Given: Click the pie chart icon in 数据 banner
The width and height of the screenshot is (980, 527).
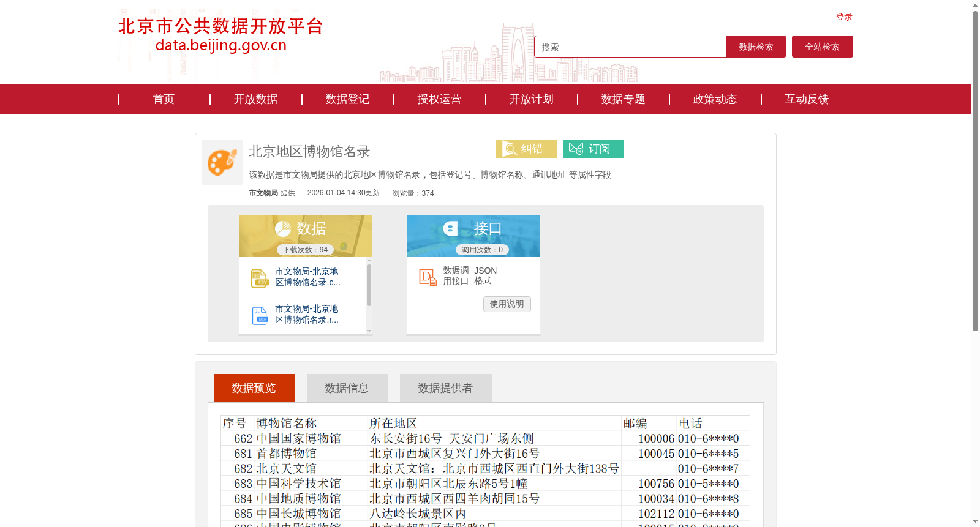Looking at the screenshot, I should (x=283, y=229).
